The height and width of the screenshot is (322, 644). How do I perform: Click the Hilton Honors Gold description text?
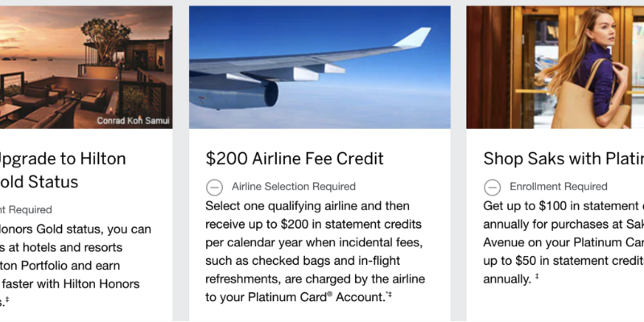[x=76, y=266]
